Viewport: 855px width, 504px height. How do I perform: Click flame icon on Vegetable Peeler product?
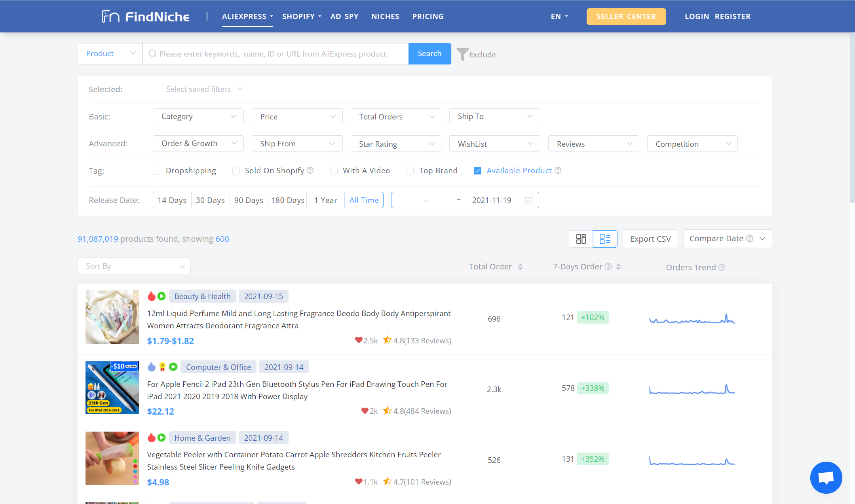(152, 438)
